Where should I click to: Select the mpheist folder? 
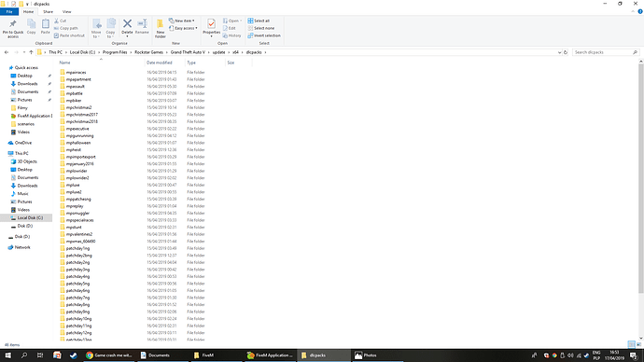point(74,150)
